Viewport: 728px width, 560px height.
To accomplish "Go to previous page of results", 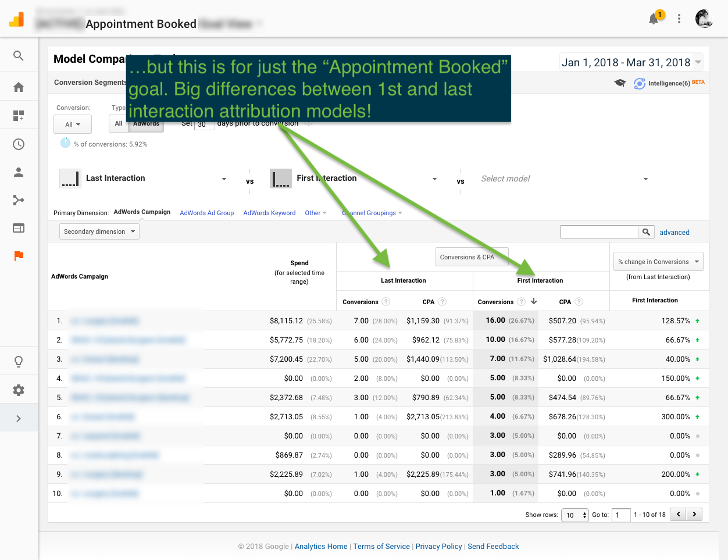I will pyautogui.click(x=678, y=515).
